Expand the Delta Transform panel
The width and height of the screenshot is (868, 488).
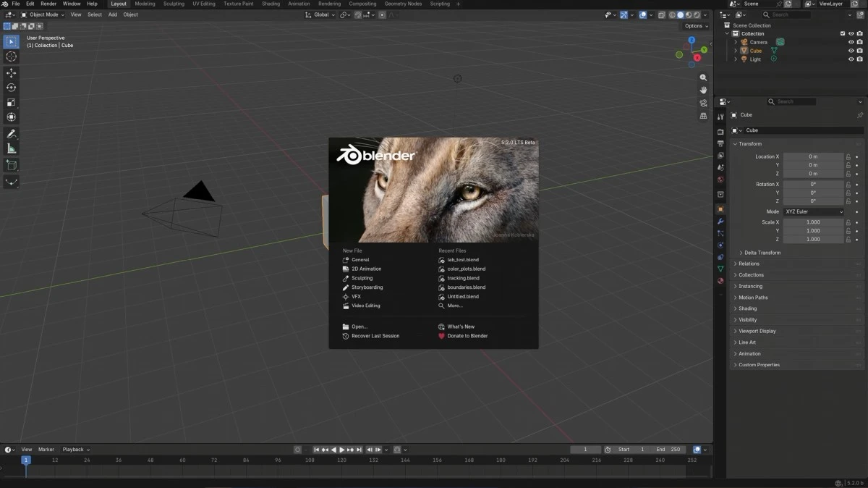click(762, 253)
